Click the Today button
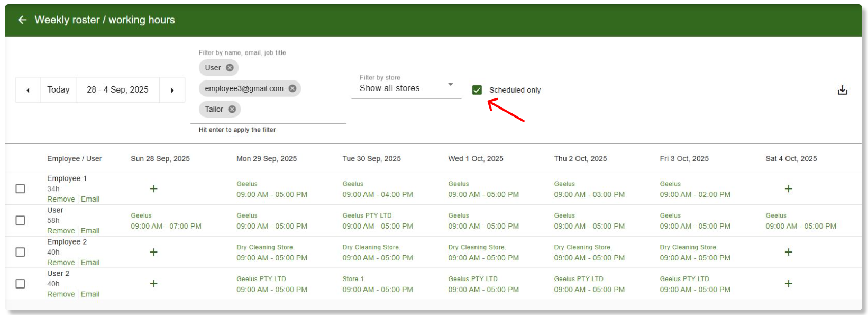The width and height of the screenshot is (868, 315). tap(58, 90)
